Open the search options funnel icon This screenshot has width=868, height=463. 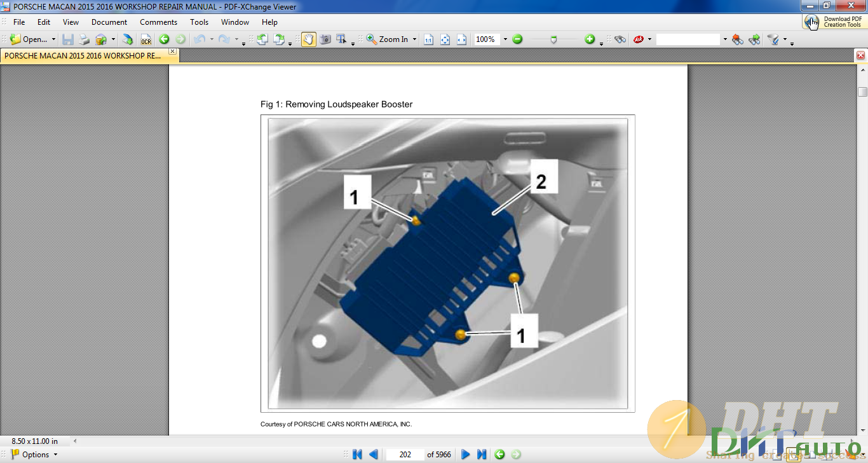pos(773,39)
